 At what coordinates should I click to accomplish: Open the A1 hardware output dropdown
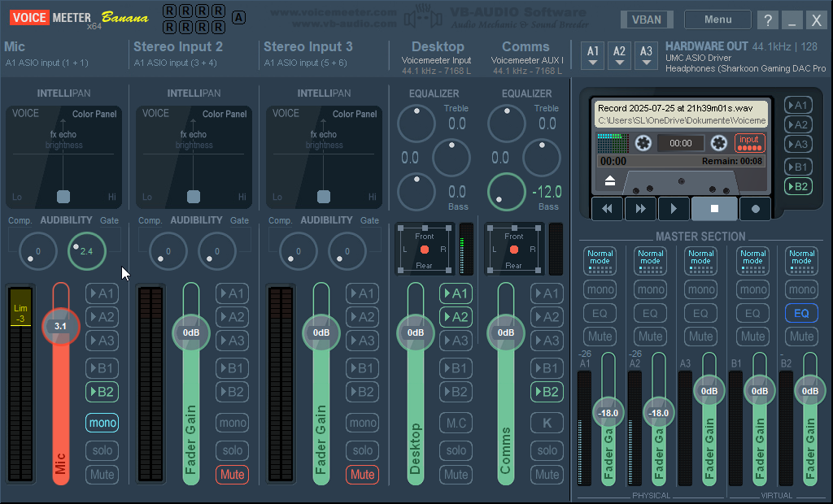tap(593, 56)
